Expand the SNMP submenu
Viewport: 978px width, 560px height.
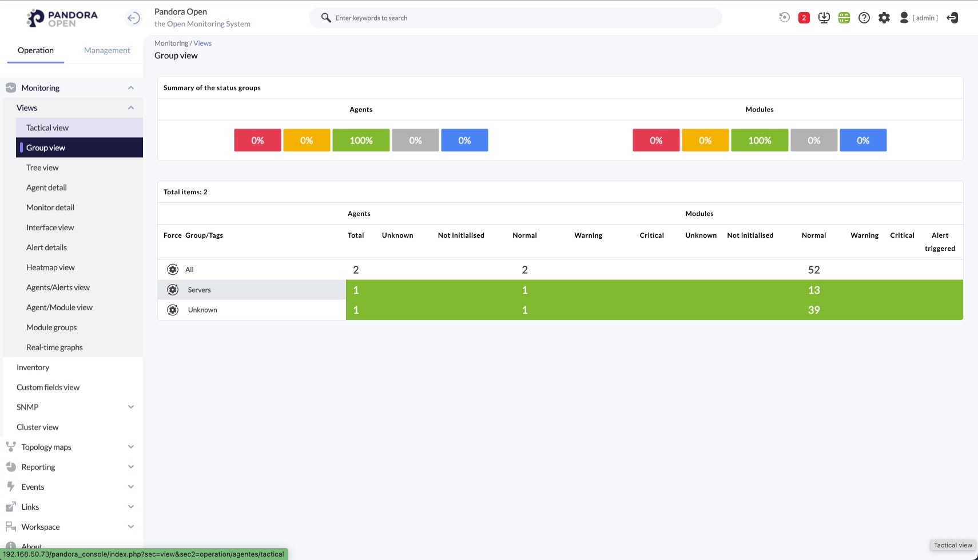click(x=130, y=407)
